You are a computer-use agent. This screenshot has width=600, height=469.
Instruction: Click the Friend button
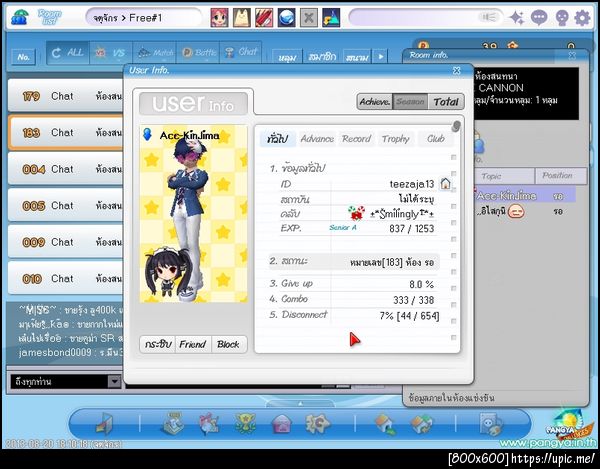pos(193,344)
